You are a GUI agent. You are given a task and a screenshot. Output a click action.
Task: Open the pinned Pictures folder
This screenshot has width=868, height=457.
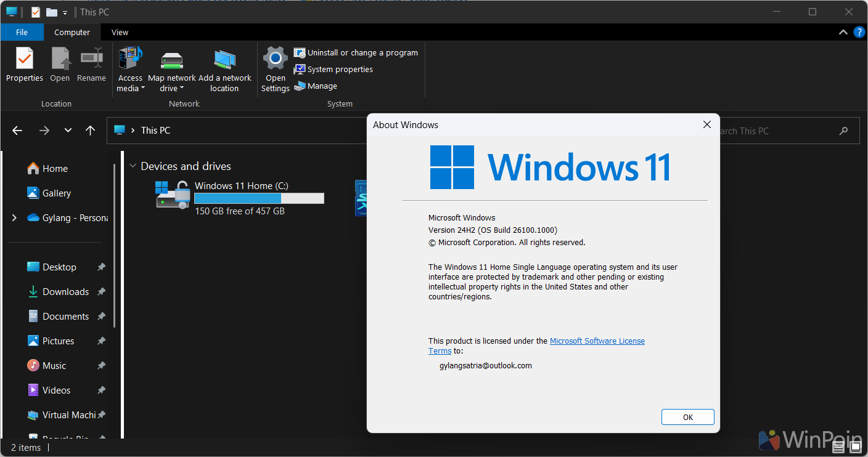coord(51,341)
